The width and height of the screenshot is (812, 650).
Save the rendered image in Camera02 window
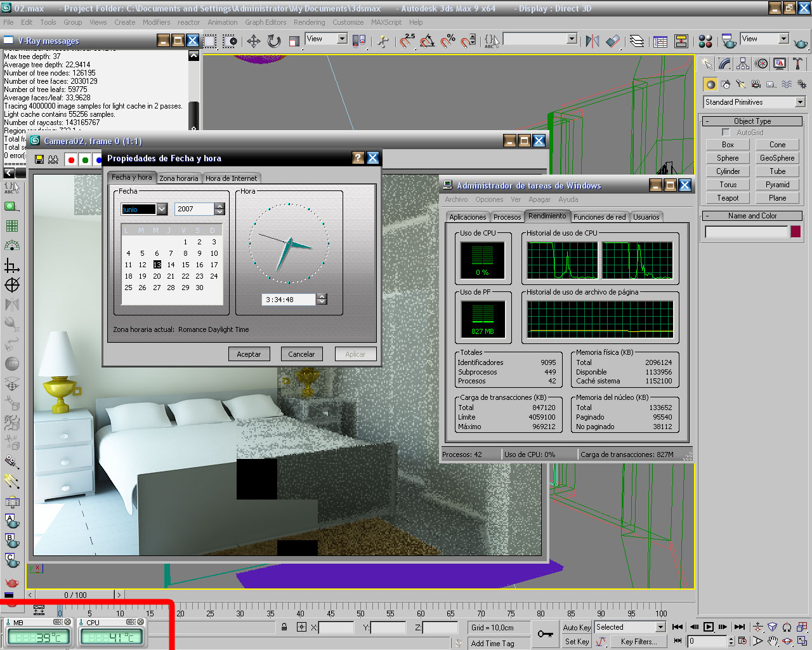[39, 159]
